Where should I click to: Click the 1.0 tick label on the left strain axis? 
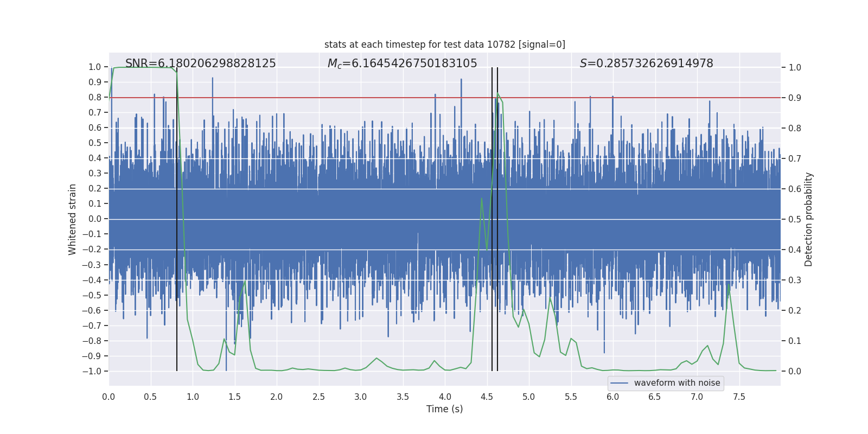pos(95,67)
